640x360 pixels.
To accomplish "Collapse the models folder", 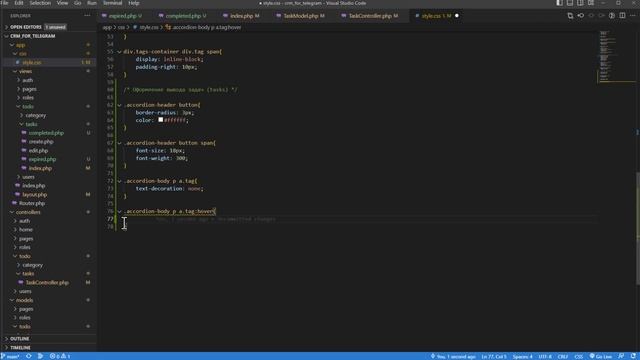I will (x=48, y=300).
